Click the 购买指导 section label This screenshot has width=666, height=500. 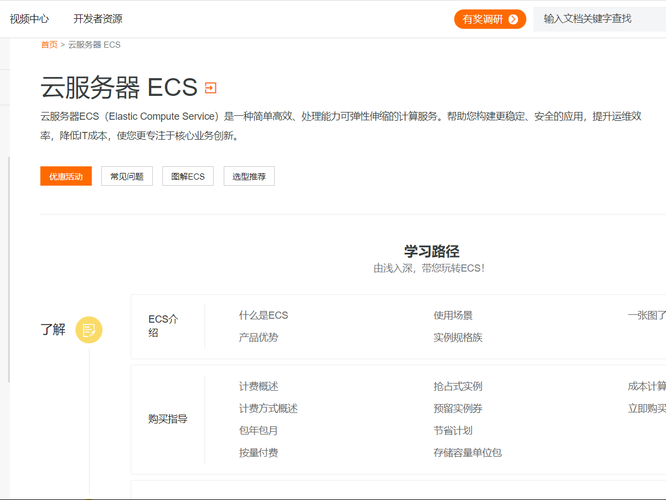pos(168,419)
